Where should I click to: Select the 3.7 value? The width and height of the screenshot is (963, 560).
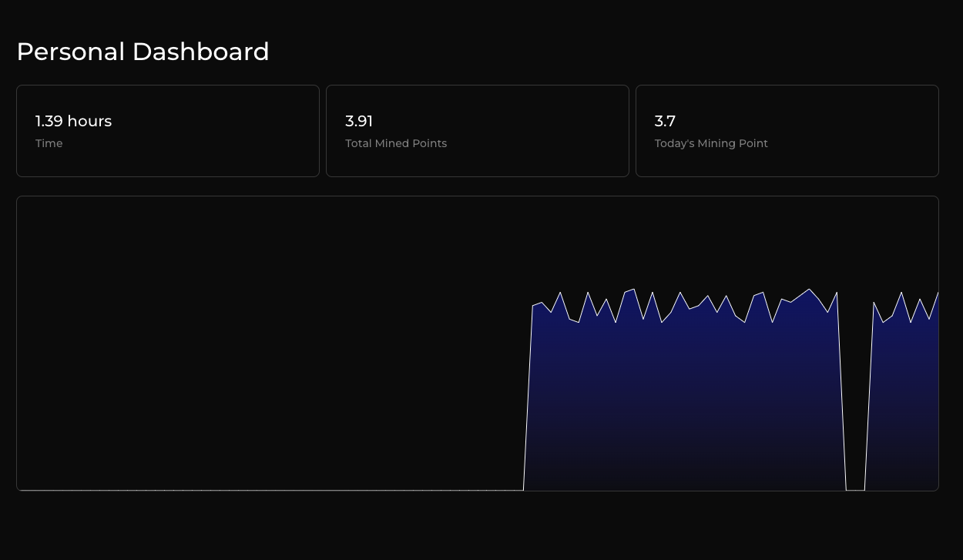click(x=665, y=121)
